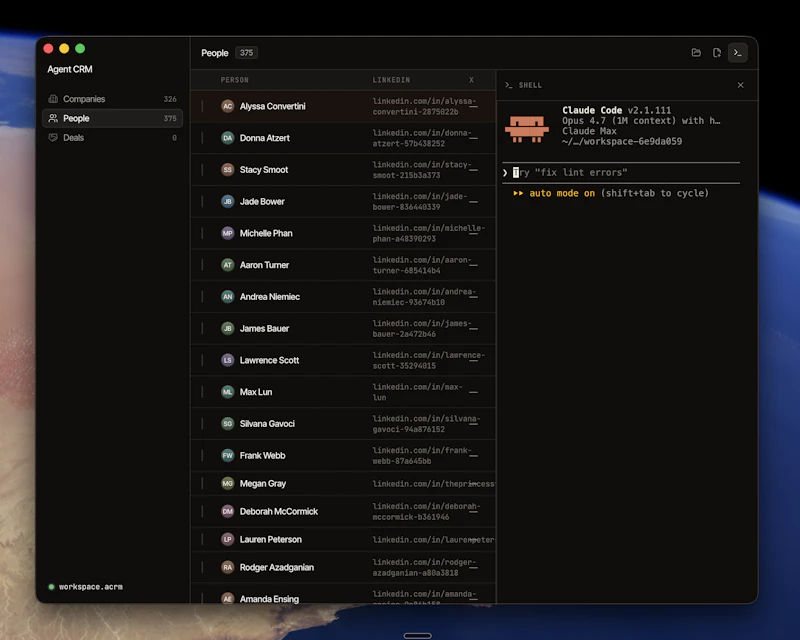This screenshot has width=800, height=640.
Task: Select the name James Bauer
Action: tap(264, 328)
